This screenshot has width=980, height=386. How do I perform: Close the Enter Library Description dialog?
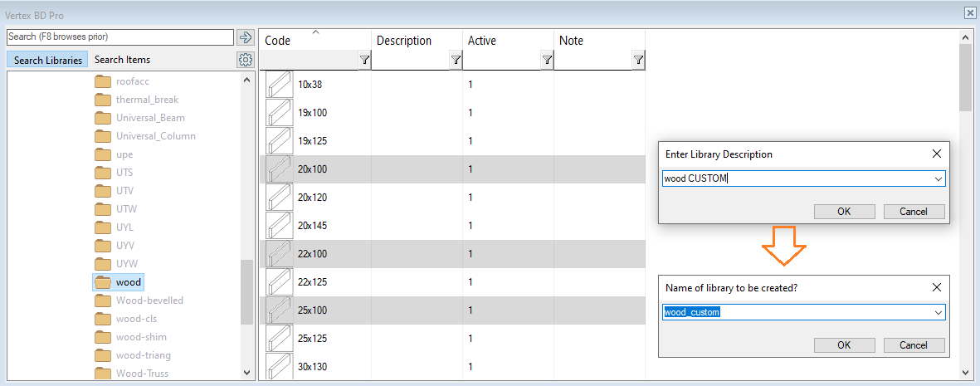pyautogui.click(x=936, y=154)
